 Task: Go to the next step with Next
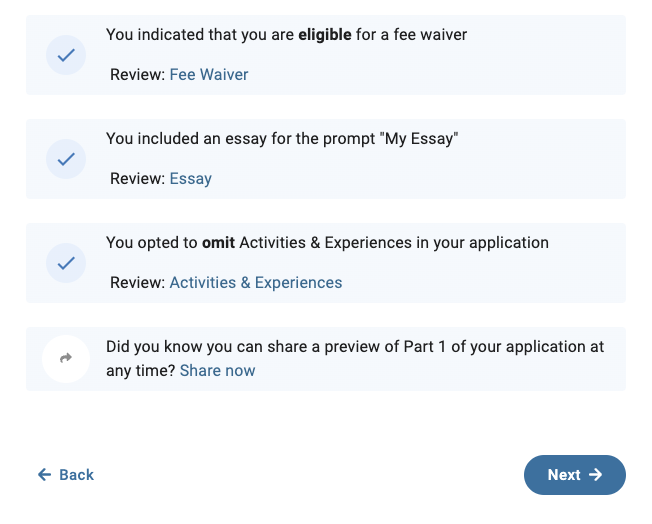(x=575, y=475)
